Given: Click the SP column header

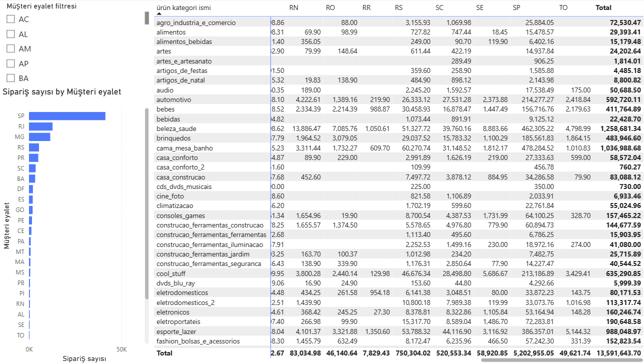Looking at the screenshot, I should tap(516, 7).
